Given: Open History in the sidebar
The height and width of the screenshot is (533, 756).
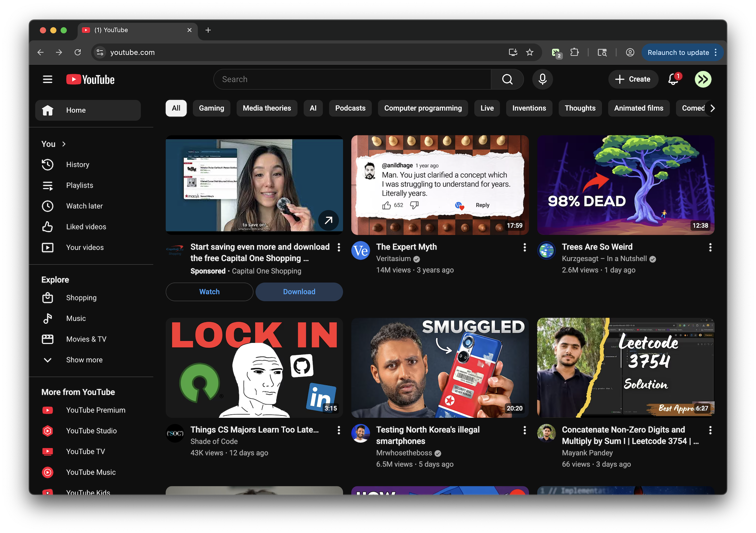Looking at the screenshot, I should pos(77,165).
